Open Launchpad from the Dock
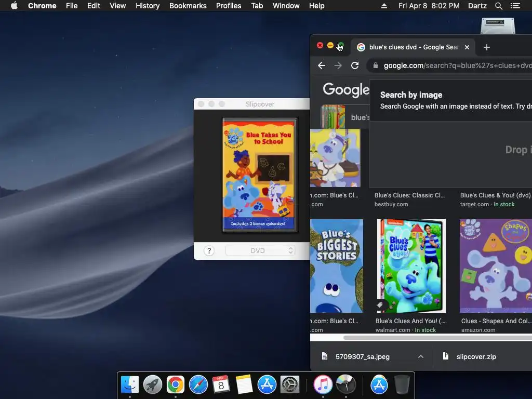Viewport: 532px width, 399px height. click(x=153, y=384)
